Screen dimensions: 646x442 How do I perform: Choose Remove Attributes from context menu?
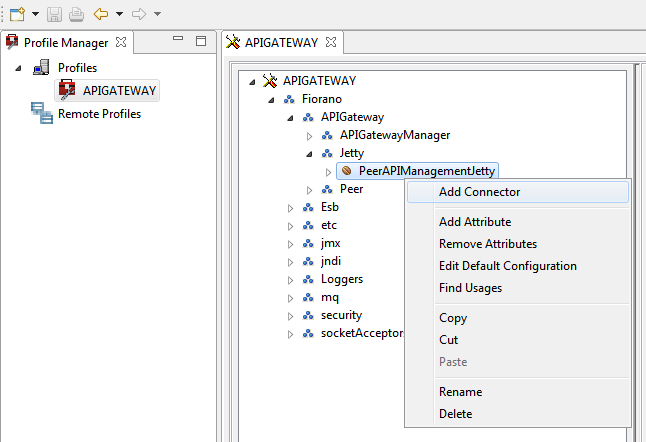518,244
